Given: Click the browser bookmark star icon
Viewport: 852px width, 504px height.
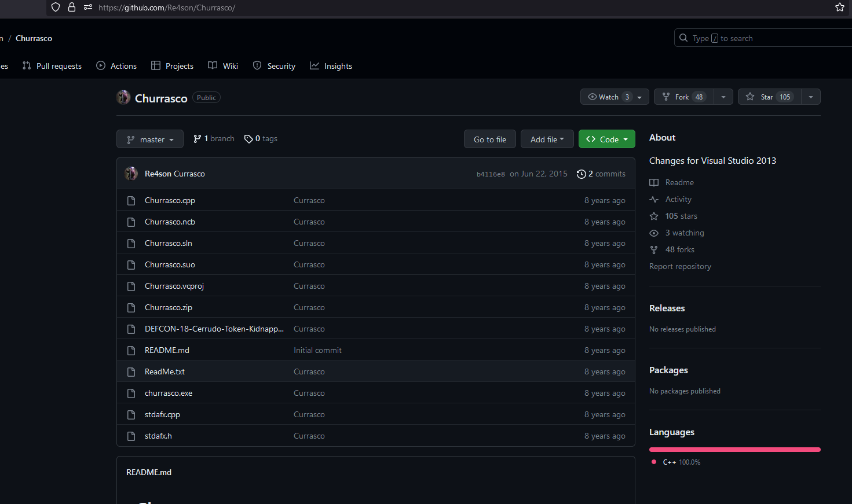Looking at the screenshot, I should click(x=840, y=8).
